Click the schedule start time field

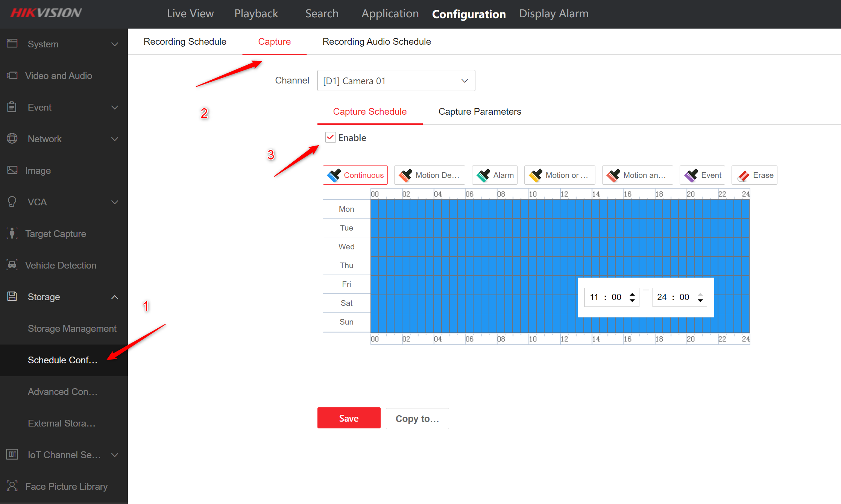coord(612,297)
